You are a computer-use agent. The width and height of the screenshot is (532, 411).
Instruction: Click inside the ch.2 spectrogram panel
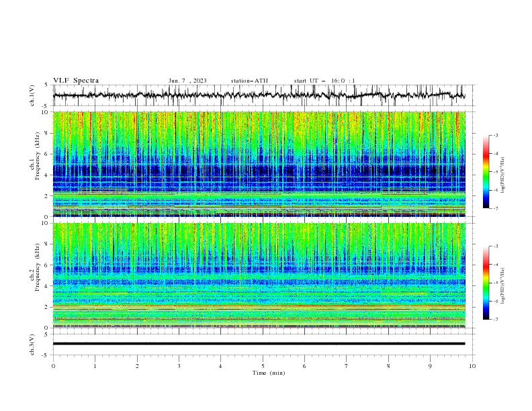259,275
